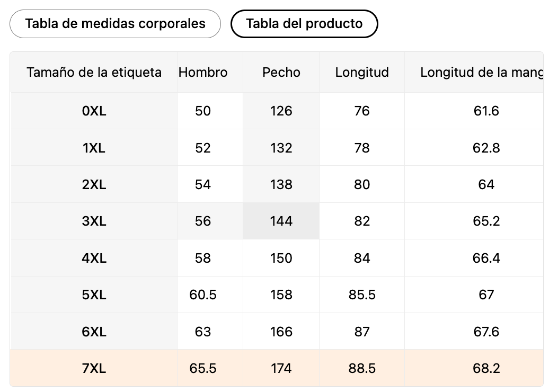Select the 3XL size row label
Image resolution: width=549 pixels, height=392 pixels.
click(94, 221)
